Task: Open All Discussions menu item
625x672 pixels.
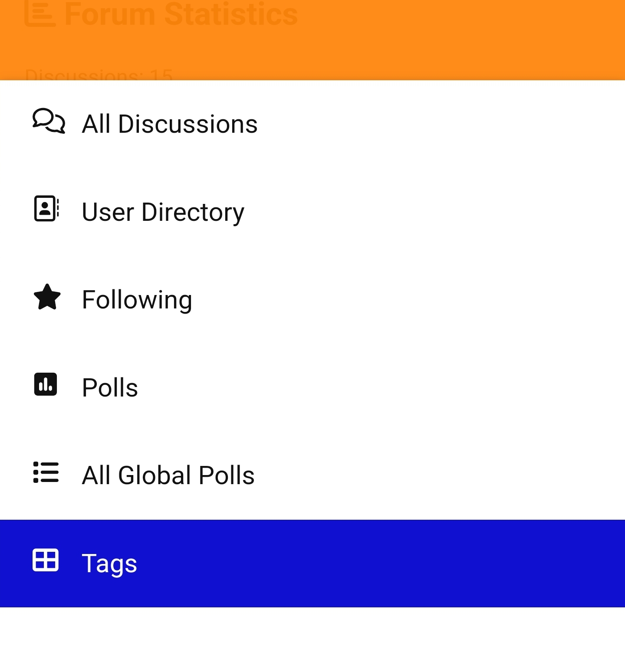Action: [169, 124]
